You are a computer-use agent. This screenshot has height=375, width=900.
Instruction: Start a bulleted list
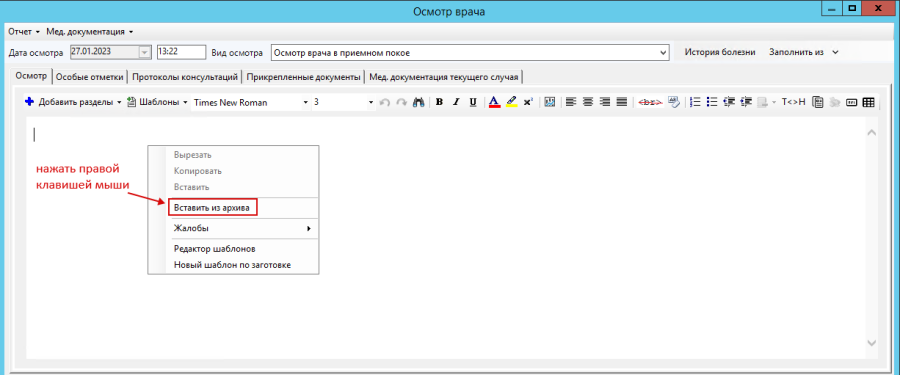712,103
